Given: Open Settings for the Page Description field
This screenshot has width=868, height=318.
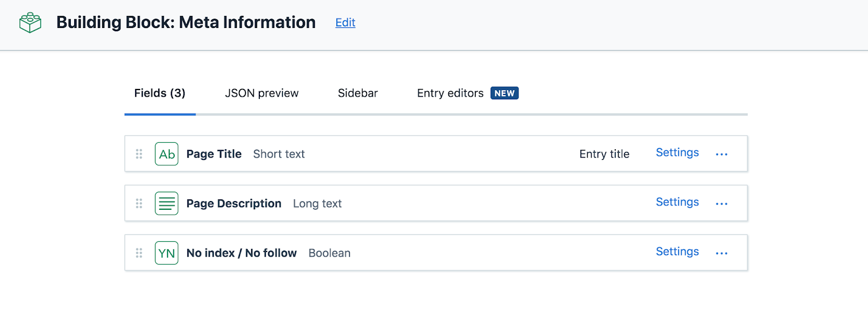Looking at the screenshot, I should pyautogui.click(x=677, y=202).
